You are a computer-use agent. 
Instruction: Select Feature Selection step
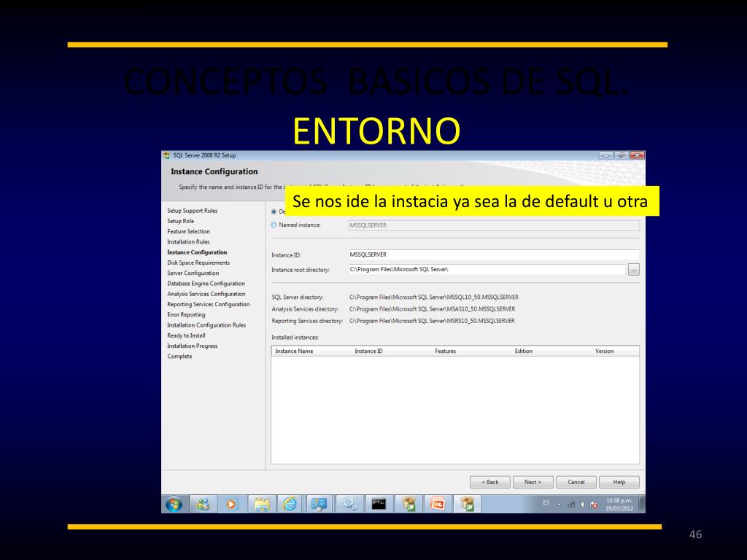tap(188, 231)
